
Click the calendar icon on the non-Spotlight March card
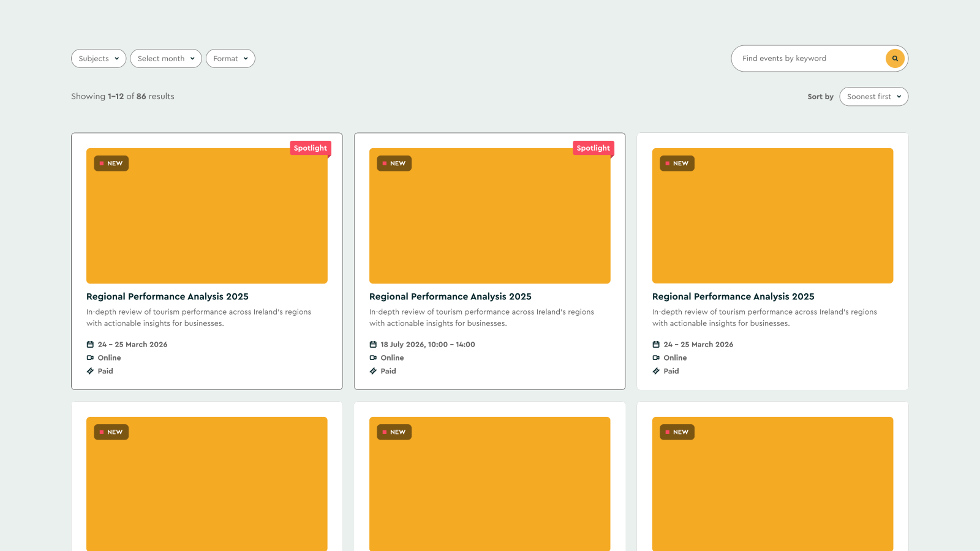(x=656, y=345)
